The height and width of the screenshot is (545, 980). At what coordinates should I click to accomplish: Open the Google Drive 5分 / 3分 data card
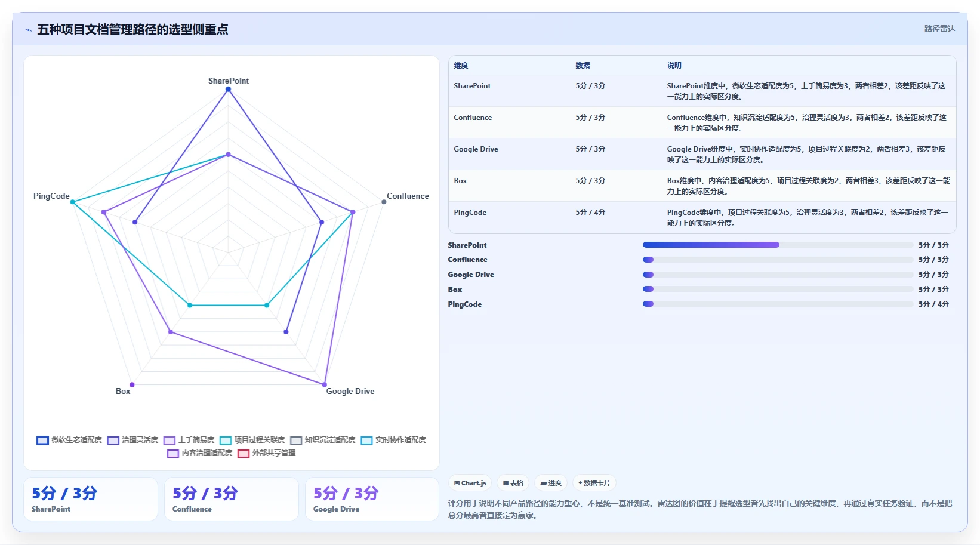click(372, 499)
